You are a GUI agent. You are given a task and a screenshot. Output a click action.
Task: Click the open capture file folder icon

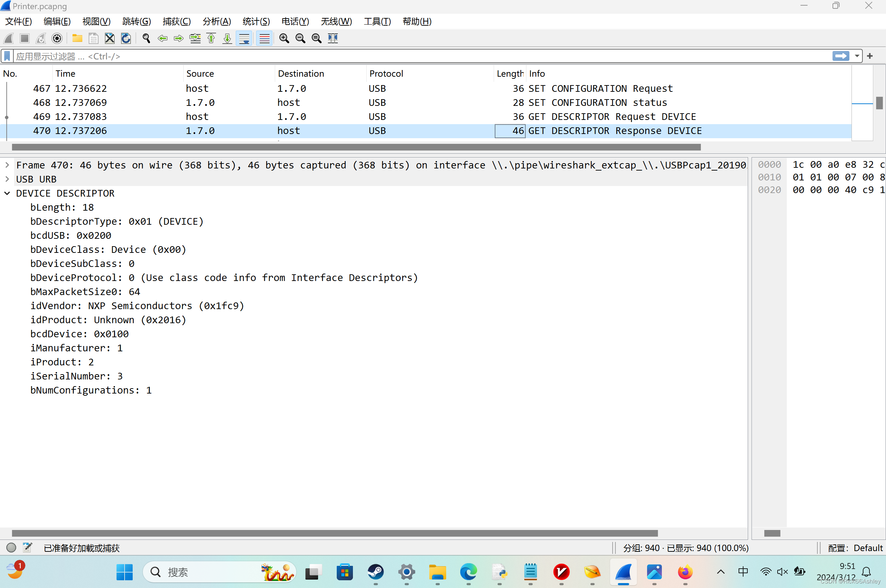click(77, 38)
